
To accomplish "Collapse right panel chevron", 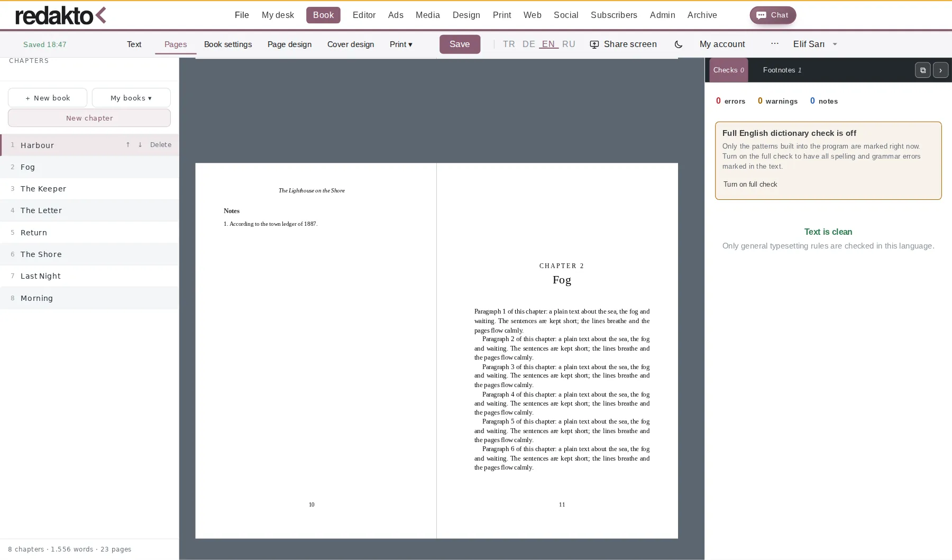I will click(940, 70).
